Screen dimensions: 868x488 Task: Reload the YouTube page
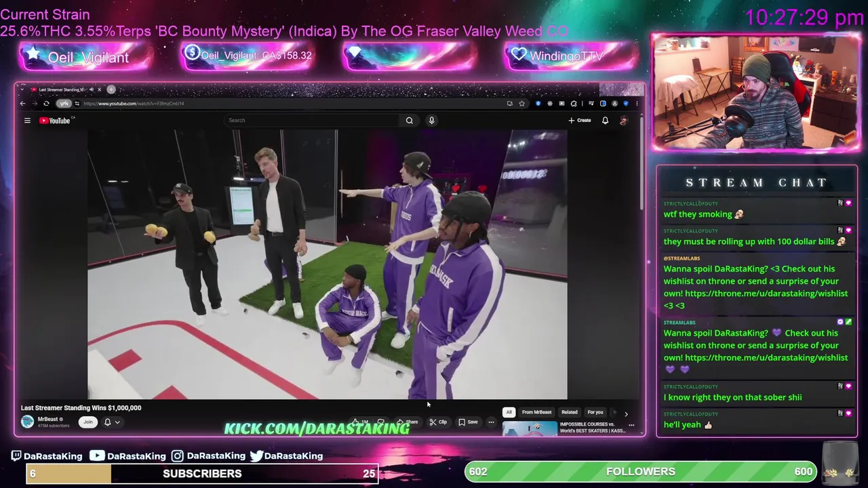pos(46,104)
